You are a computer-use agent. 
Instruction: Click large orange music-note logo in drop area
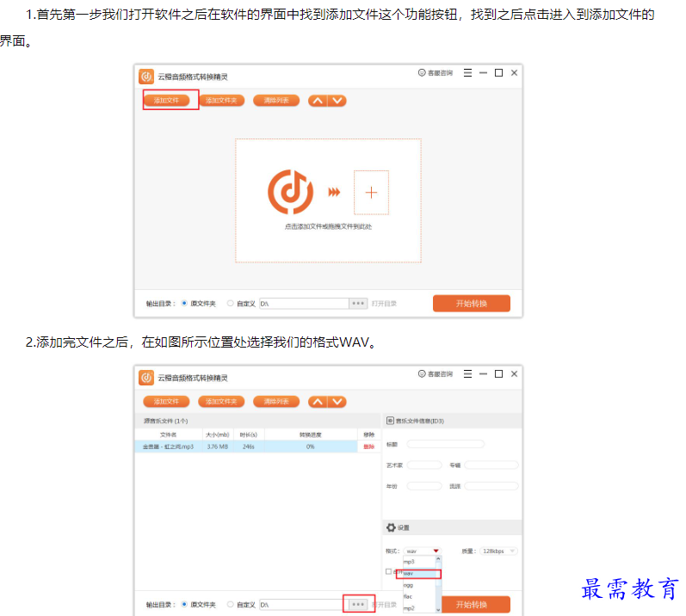point(291,192)
